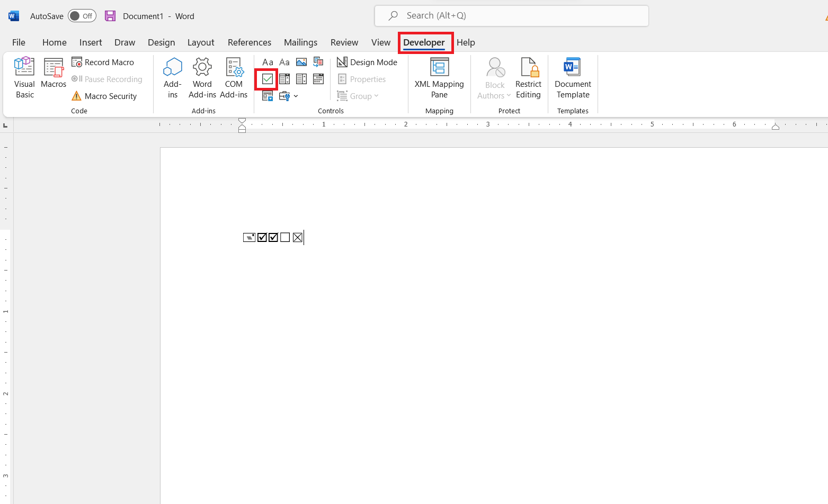The image size is (828, 504).
Task: Open Word Add-ins dialog
Action: (x=202, y=78)
